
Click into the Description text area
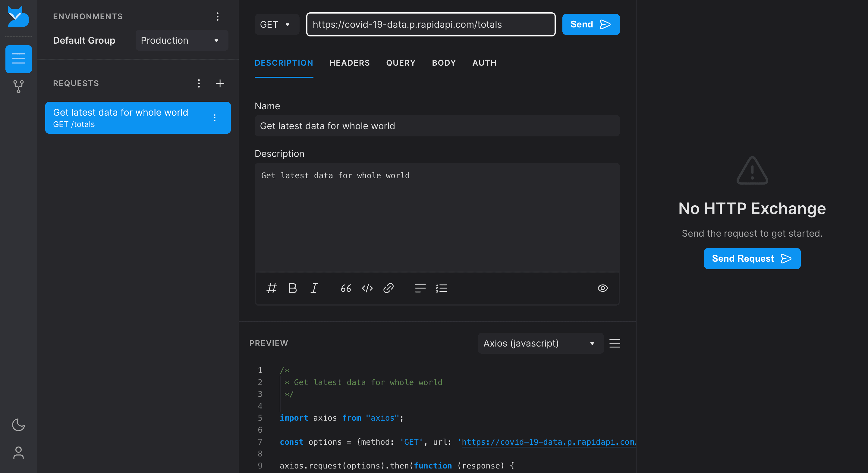437,217
